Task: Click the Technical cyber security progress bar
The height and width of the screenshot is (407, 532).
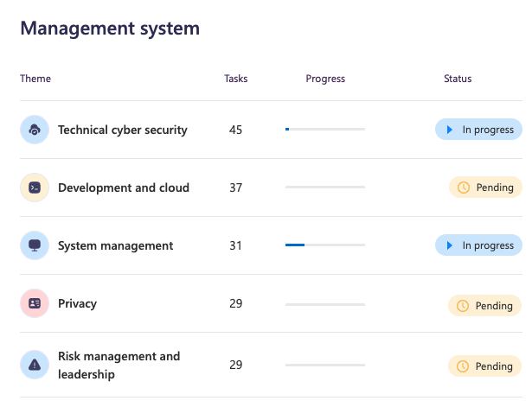Action: point(325,129)
